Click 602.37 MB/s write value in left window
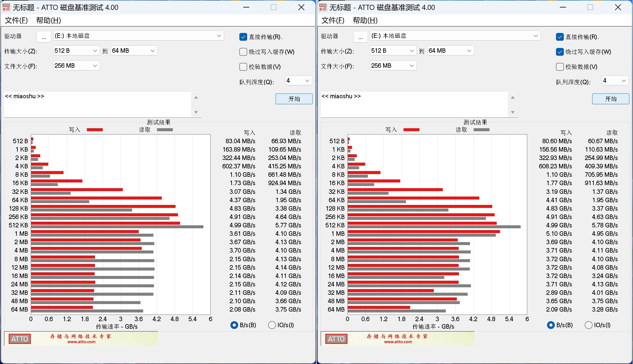 [239, 166]
